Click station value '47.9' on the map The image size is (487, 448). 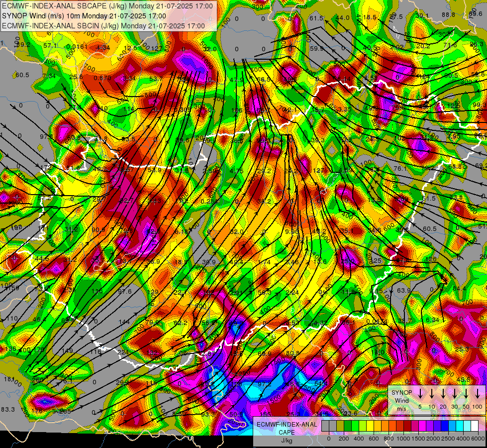point(237,80)
